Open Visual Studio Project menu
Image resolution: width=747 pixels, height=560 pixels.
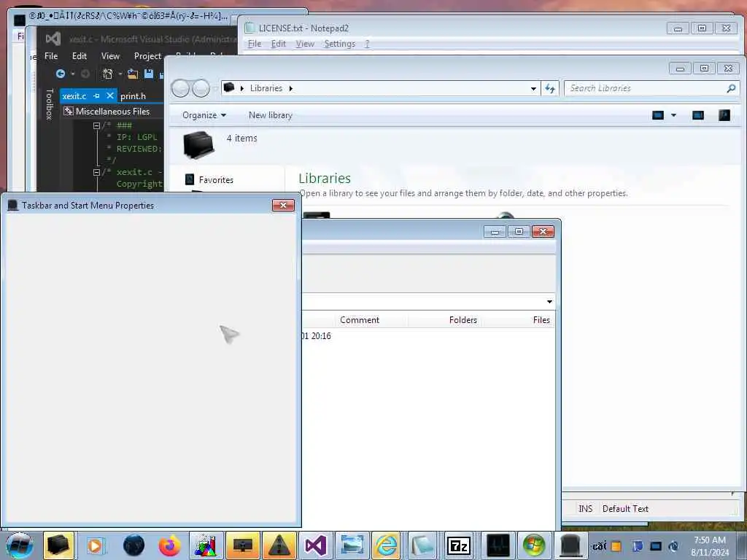[147, 56]
